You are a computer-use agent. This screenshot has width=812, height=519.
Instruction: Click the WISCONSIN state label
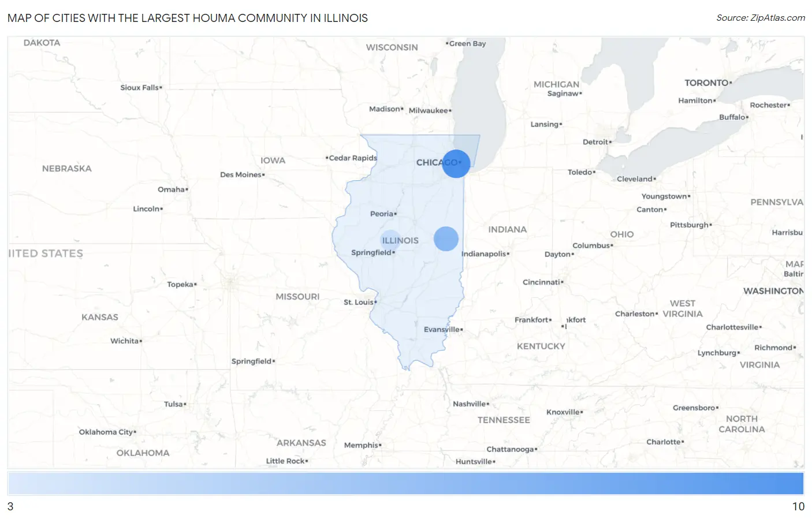[x=392, y=47]
